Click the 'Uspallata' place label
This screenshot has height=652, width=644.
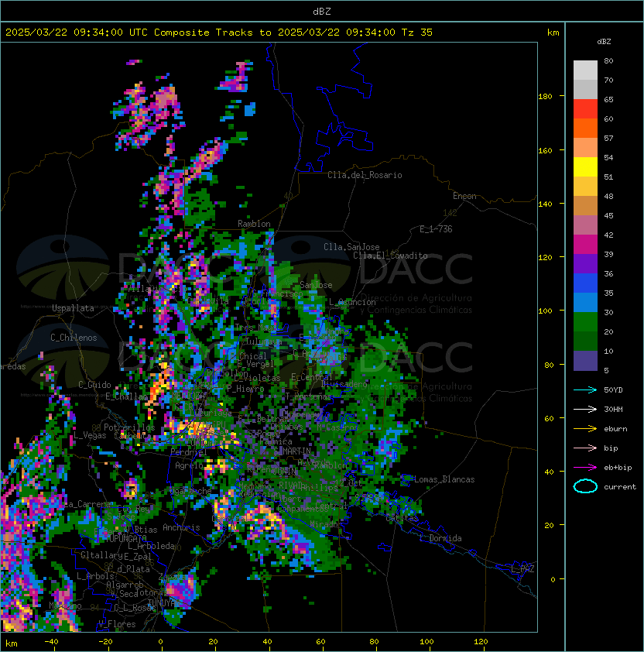point(73,308)
